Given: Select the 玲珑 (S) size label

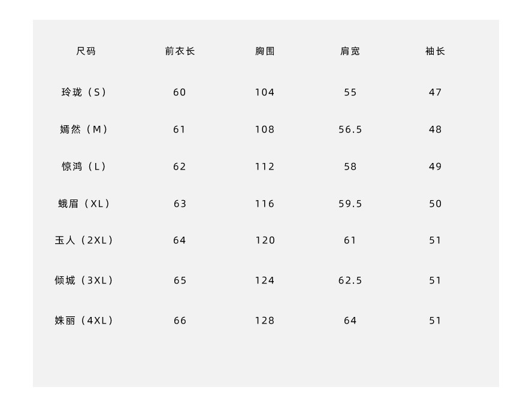Looking at the screenshot, I should coord(84,92).
